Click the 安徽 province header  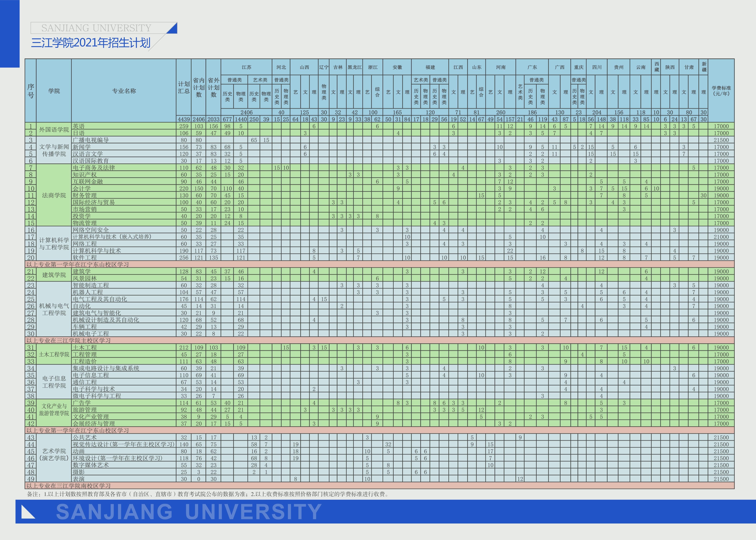[397, 67]
